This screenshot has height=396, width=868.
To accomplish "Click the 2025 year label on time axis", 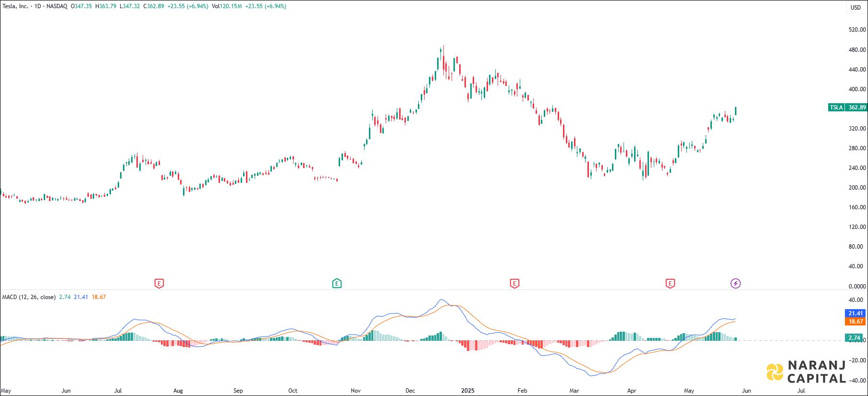I will coord(467,391).
